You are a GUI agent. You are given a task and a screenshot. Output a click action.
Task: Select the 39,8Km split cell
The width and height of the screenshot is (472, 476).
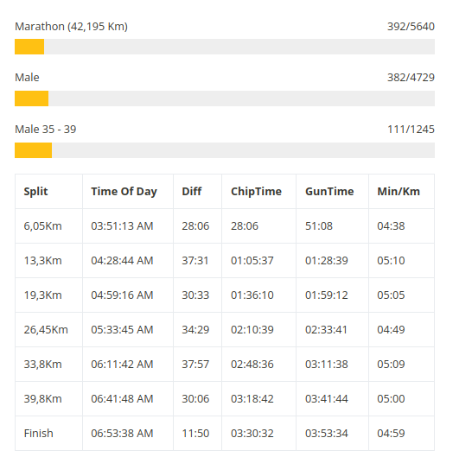click(x=48, y=399)
